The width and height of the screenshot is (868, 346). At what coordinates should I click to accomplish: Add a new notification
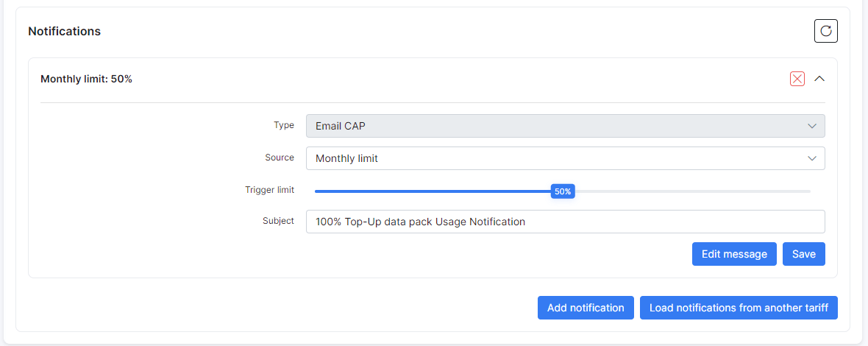coord(586,308)
